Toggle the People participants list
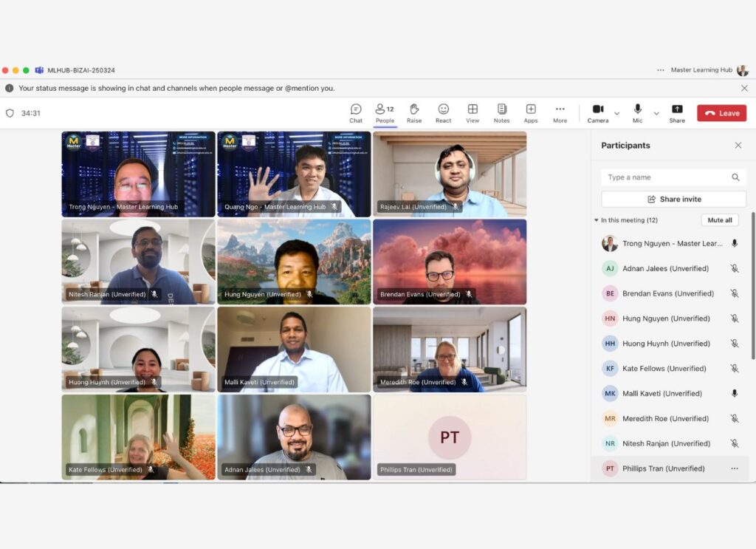This screenshot has height=549, width=756. pos(385,113)
